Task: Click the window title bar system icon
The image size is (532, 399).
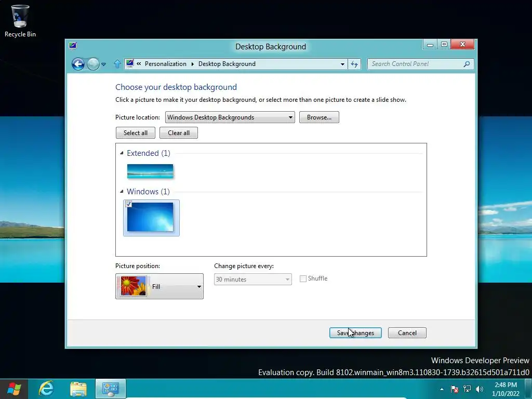Action: tap(73, 46)
